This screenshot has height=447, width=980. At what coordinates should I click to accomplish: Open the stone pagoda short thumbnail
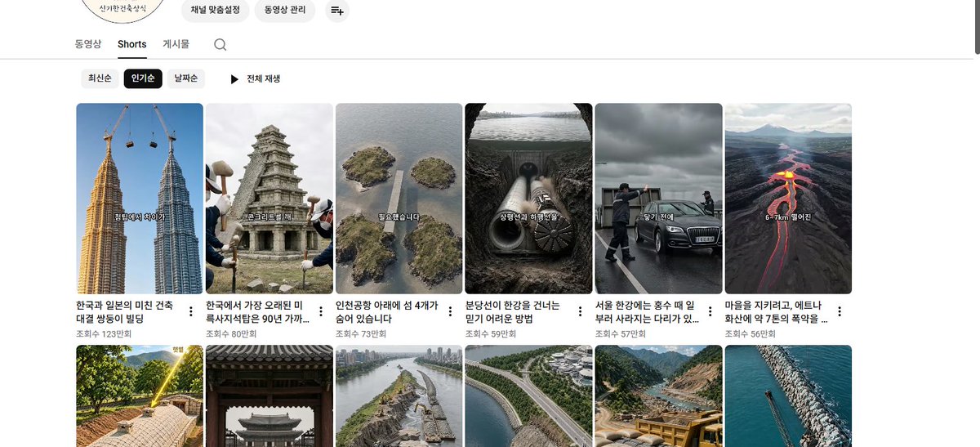click(269, 199)
